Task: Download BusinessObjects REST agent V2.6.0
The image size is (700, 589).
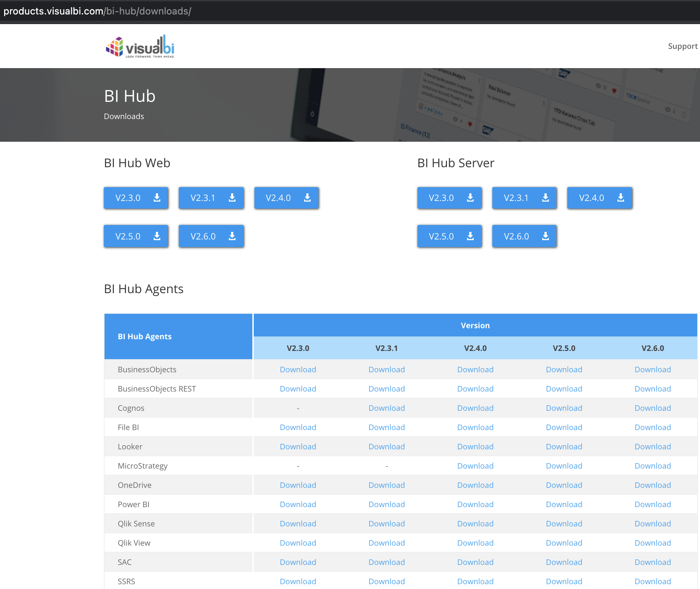Action: click(x=653, y=389)
